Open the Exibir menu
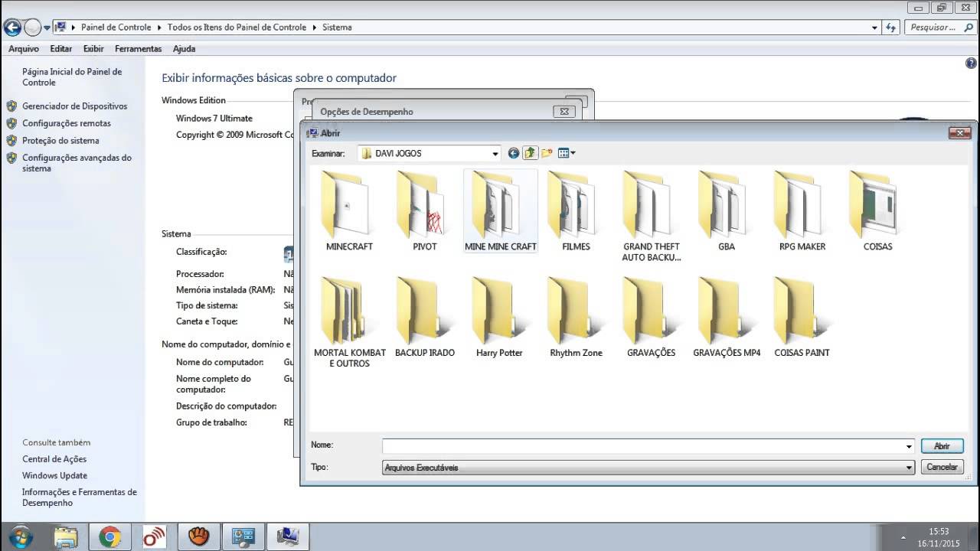Image resolution: width=980 pixels, height=551 pixels. (93, 48)
